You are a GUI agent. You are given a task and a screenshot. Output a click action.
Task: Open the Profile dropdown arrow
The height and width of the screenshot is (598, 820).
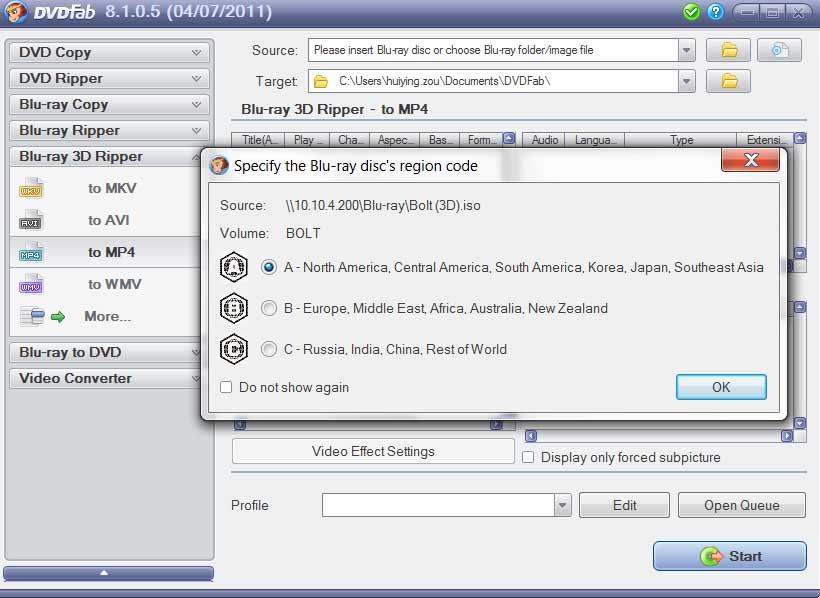563,505
